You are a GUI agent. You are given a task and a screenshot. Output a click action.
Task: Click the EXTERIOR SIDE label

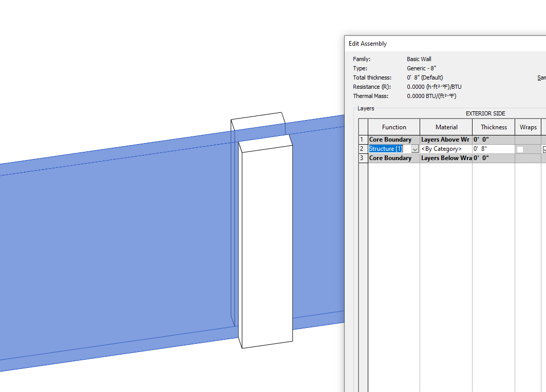pos(485,113)
